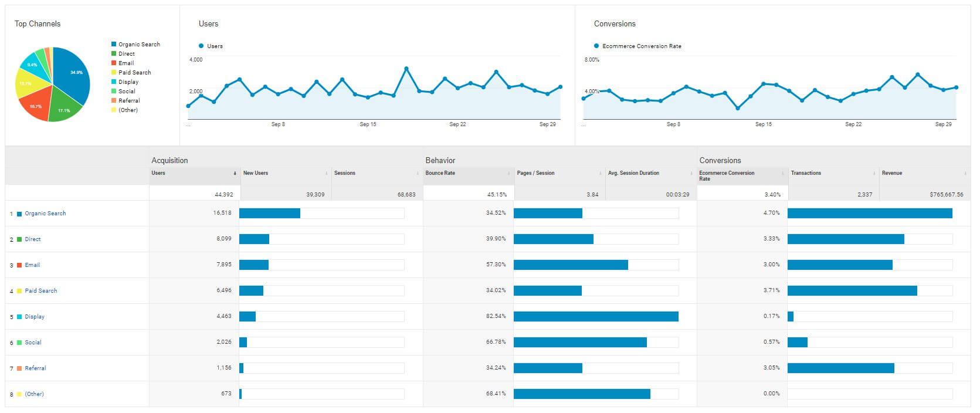Screen dimensions: 980x413
Task: Open the Pages / Session column dropdown
Action: pyautogui.click(x=601, y=173)
